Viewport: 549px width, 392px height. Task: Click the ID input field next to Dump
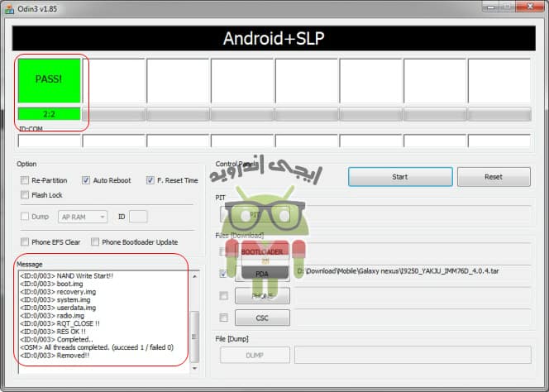138,217
